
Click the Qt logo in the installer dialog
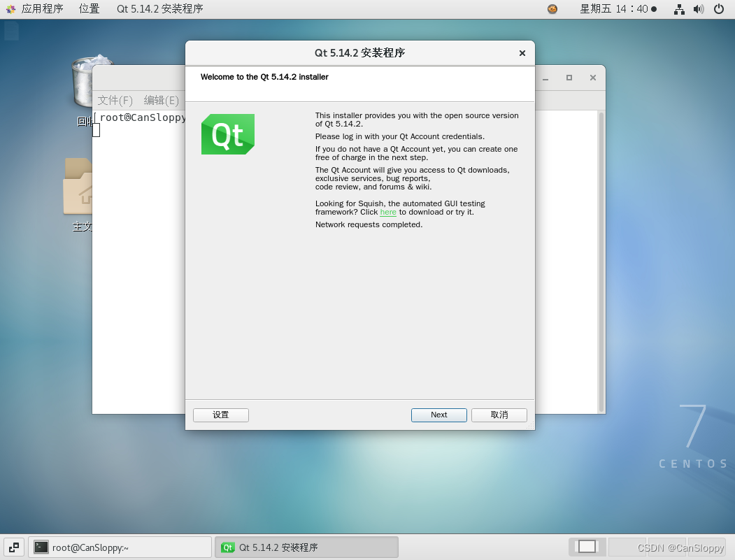tap(227, 134)
